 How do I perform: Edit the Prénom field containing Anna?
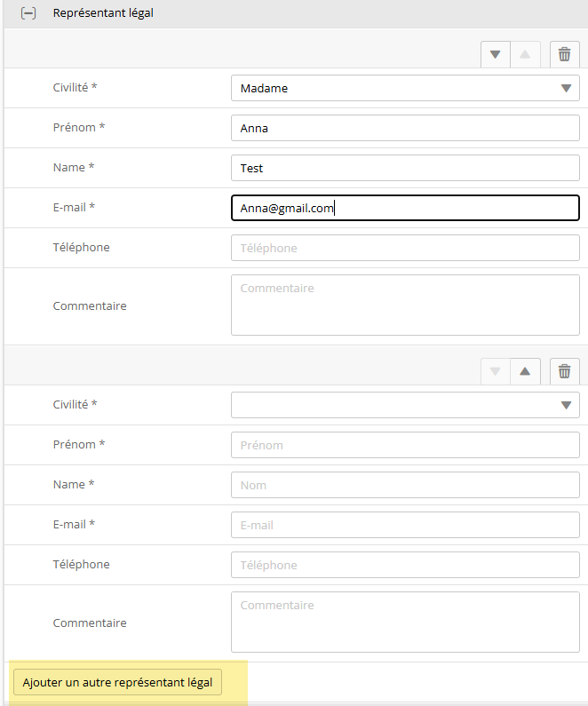tap(405, 128)
